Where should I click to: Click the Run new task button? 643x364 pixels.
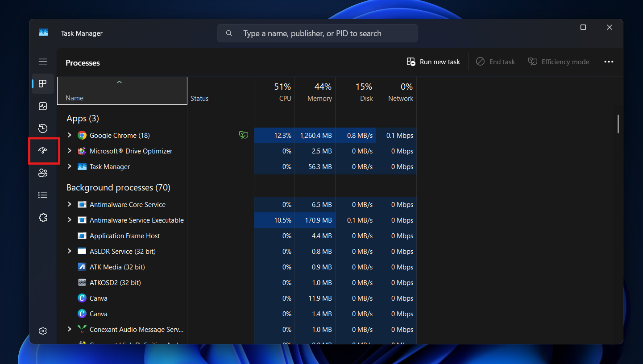(433, 62)
